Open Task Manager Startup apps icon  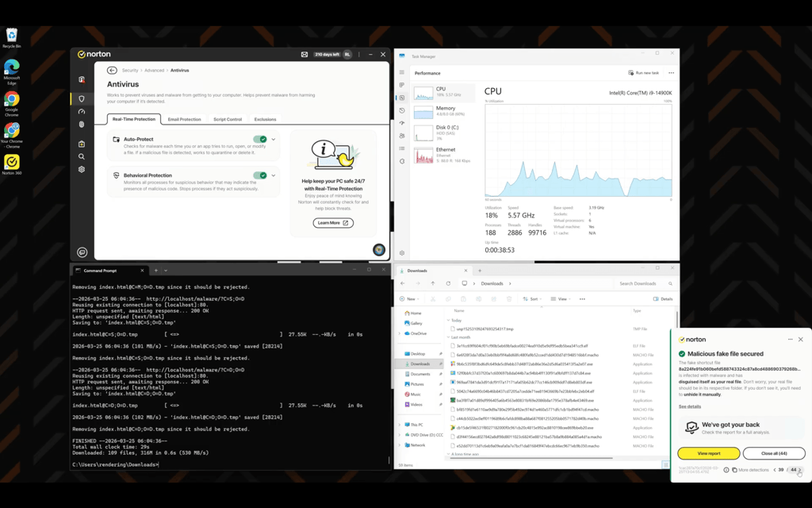[402, 123]
